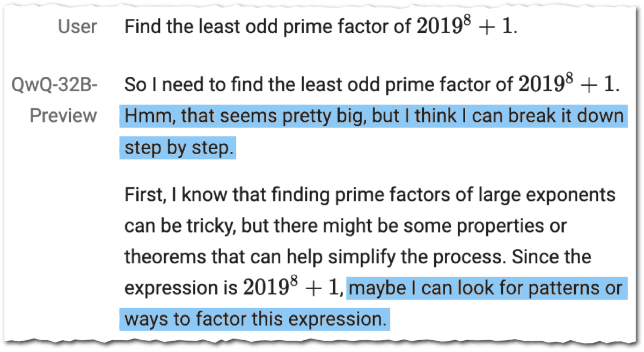The height and width of the screenshot is (352, 644).
Task: Click the "User" speaker label
Action: 77,27
